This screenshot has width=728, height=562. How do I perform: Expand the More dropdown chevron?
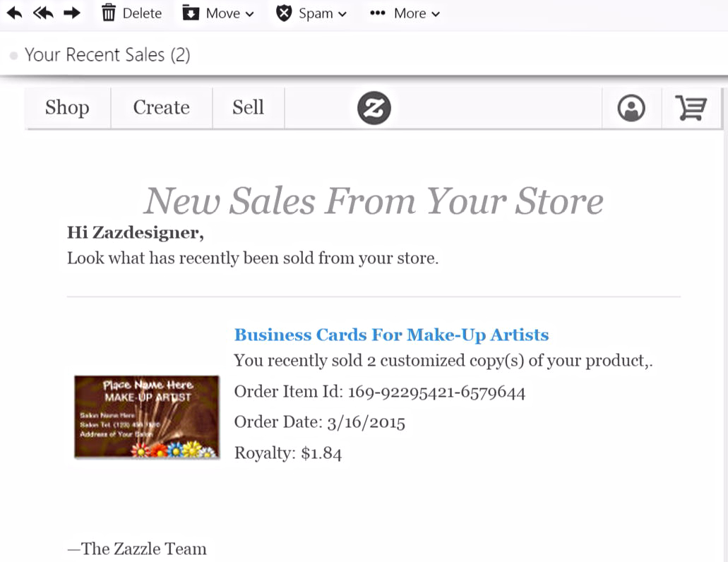tap(436, 14)
